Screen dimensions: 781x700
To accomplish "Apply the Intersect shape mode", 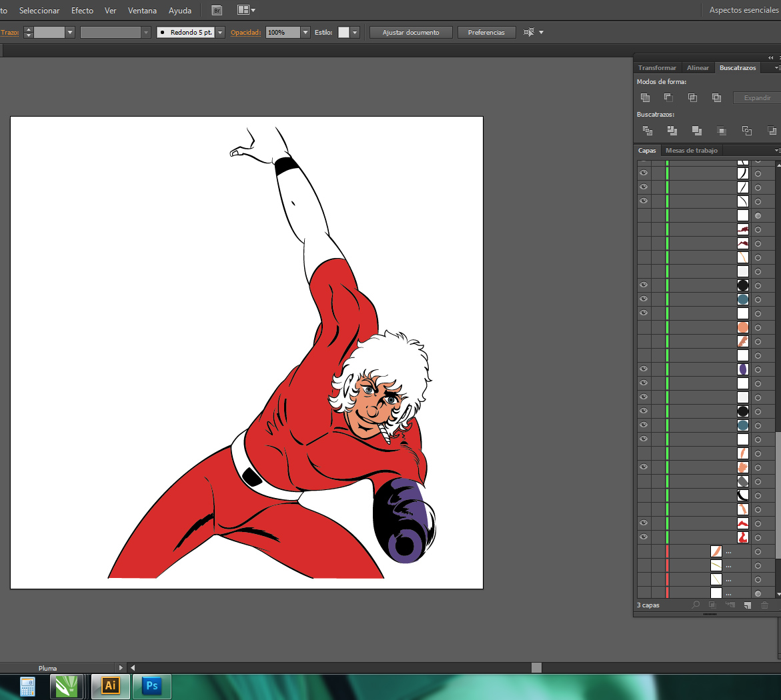I will click(x=692, y=97).
